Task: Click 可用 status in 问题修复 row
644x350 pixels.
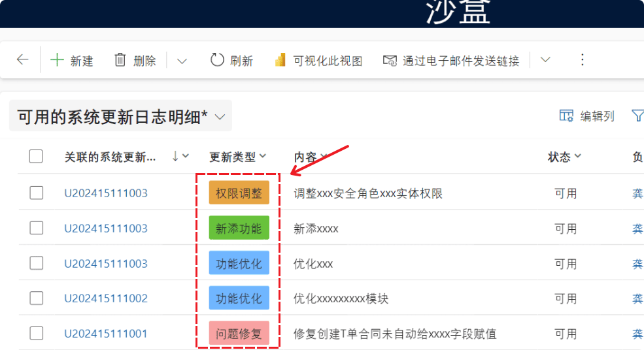Action: pyautogui.click(x=566, y=334)
